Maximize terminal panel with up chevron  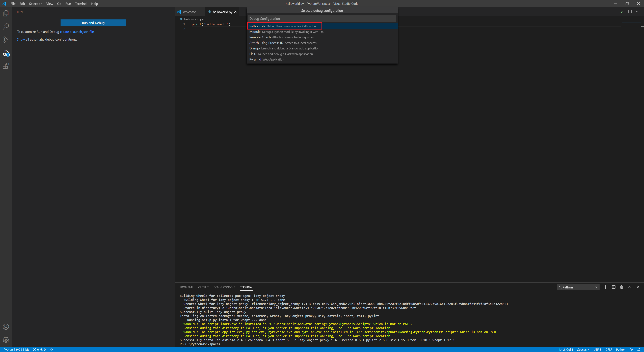(630, 287)
